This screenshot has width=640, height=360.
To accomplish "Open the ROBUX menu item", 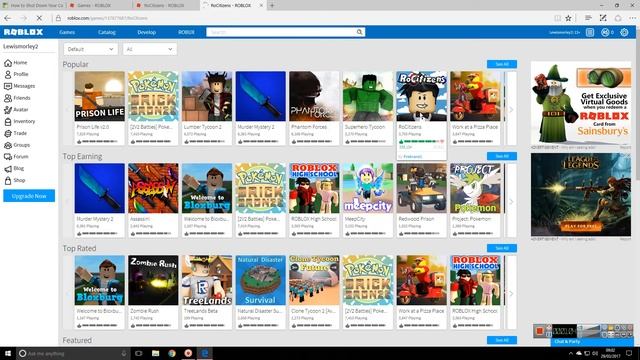I will point(186,32).
